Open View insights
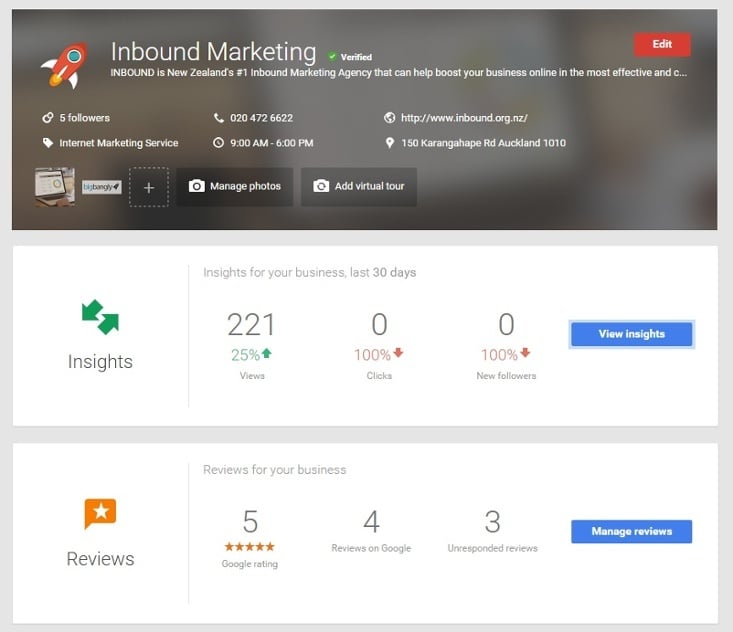The image size is (733, 632). pyautogui.click(x=632, y=334)
